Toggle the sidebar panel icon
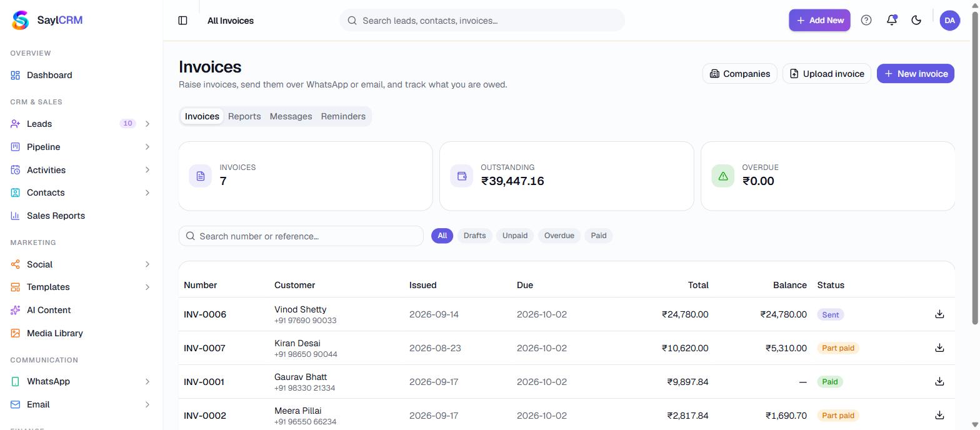This screenshot has height=430, width=980. [x=182, y=21]
